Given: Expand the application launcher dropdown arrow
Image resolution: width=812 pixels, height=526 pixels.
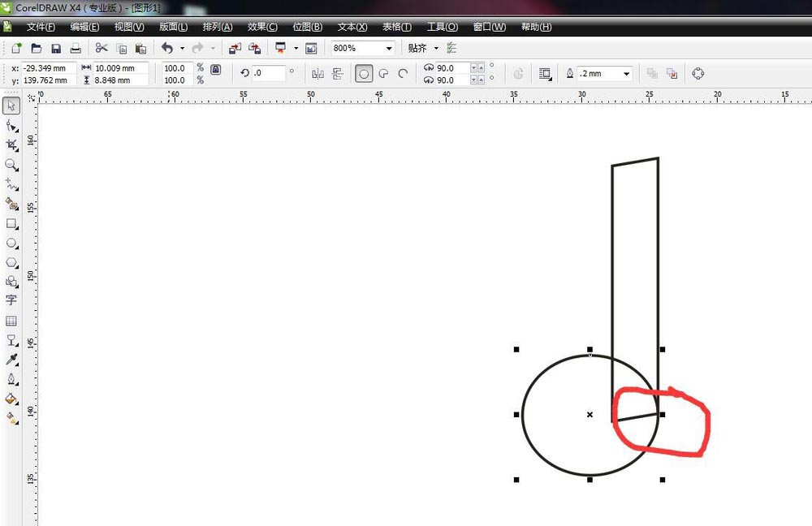Looking at the screenshot, I should 296,48.
